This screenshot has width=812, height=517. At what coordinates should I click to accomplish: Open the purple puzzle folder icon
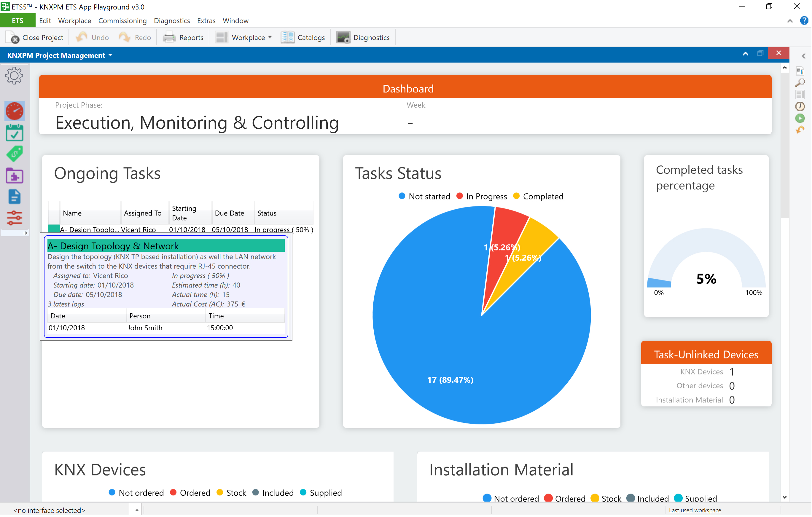pos(15,175)
